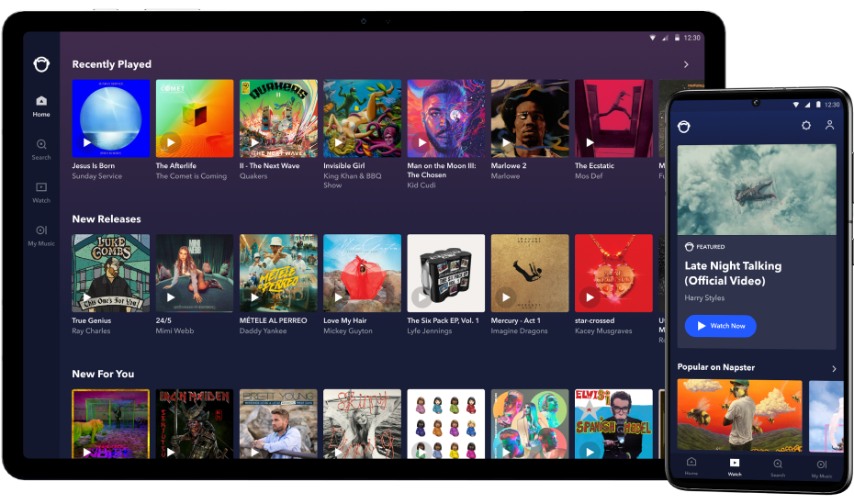Play The Six Pack EP, Vol. 1
The image size is (854, 504).
pyautogui.click(x=421, y=297)
